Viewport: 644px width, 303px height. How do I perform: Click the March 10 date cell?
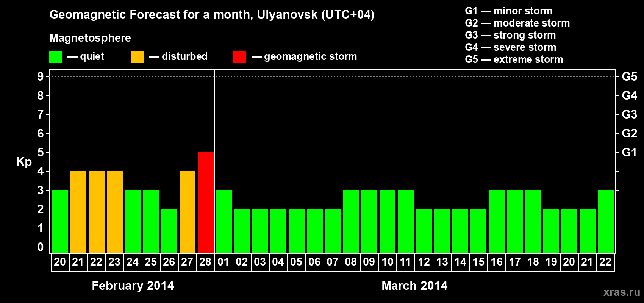click(388, 262)
